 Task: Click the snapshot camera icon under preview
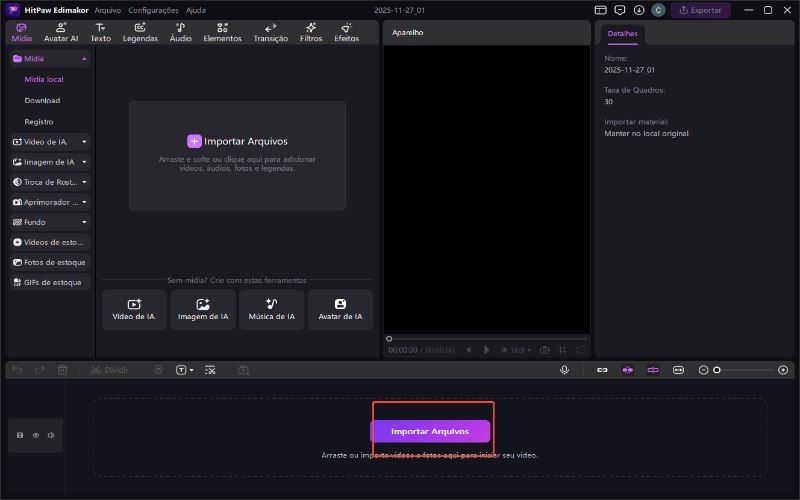coord(544,350)
